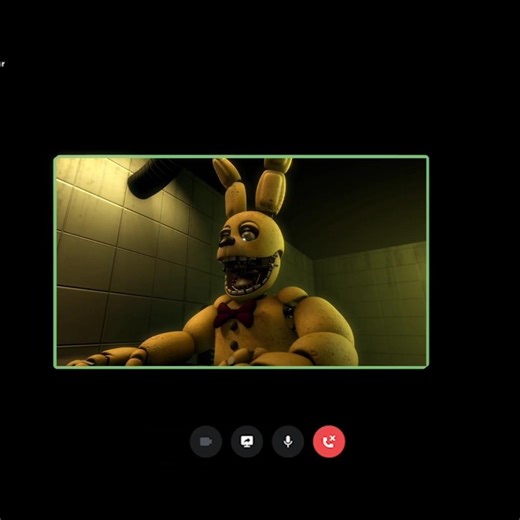The height and width of the screenshot is (520, 520).
Task: Mute the microphone
Action: click(288, 441)
